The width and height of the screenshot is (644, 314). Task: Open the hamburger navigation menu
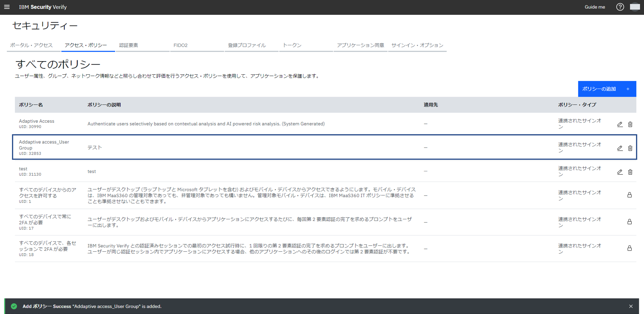coord(7,7)
